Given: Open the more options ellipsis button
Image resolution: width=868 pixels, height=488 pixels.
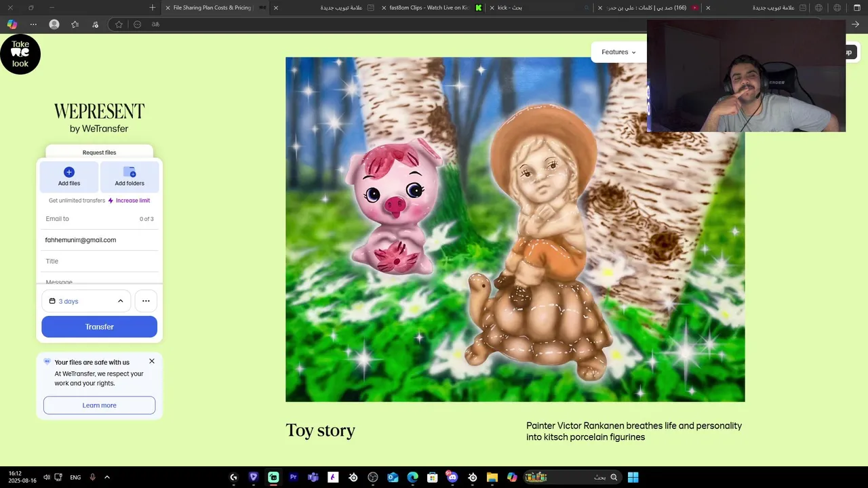Looking at the screenshot, I should click(x=146, y=301).
